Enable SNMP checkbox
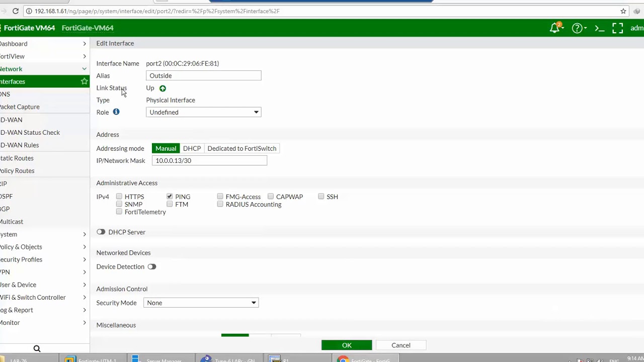This screenshot has width=644, height=362. pyautogui.click(x=119, y=204)
